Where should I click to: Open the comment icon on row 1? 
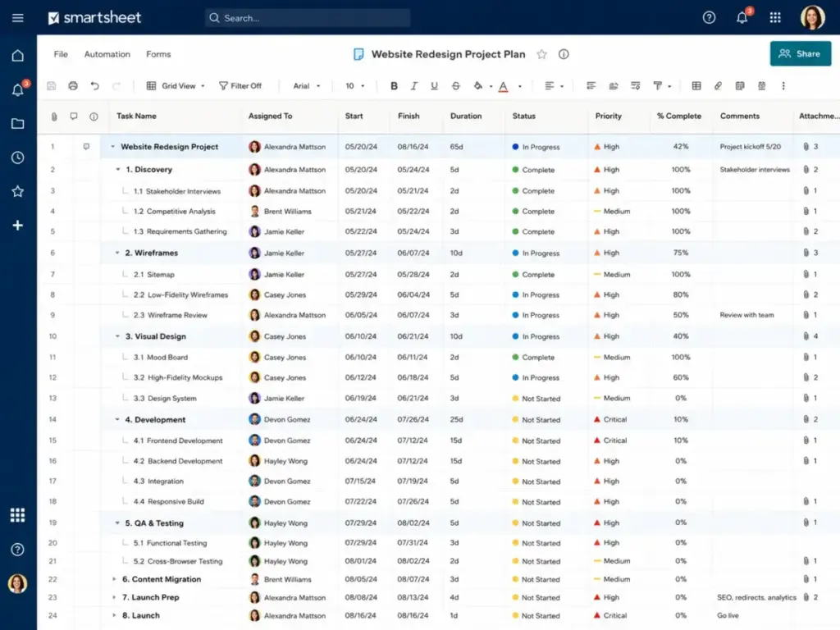click(85, 146)
